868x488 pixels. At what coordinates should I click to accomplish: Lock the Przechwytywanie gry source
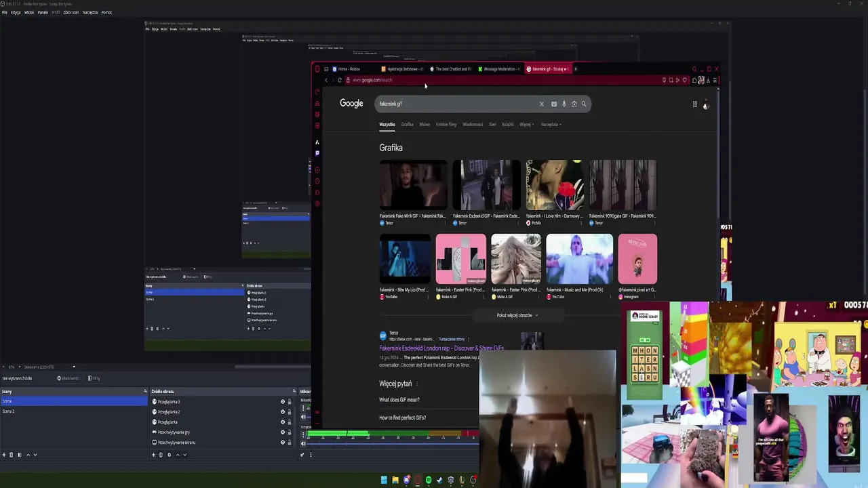point(290,432)
